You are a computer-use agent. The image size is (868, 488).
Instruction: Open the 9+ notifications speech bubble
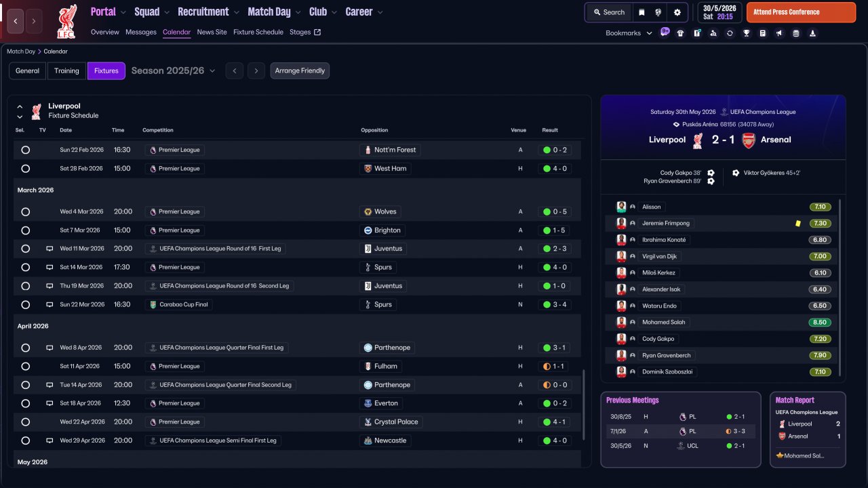[665, 31]
